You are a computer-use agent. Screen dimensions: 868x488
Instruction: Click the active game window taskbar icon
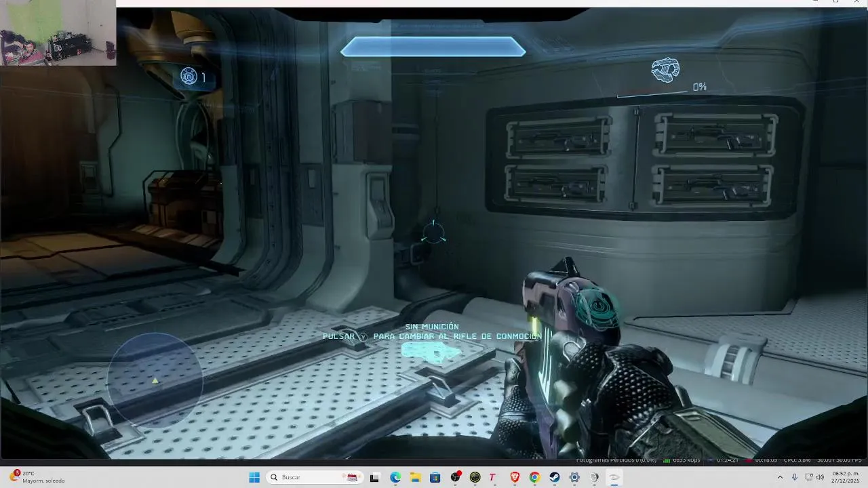[x=614, y=477]
